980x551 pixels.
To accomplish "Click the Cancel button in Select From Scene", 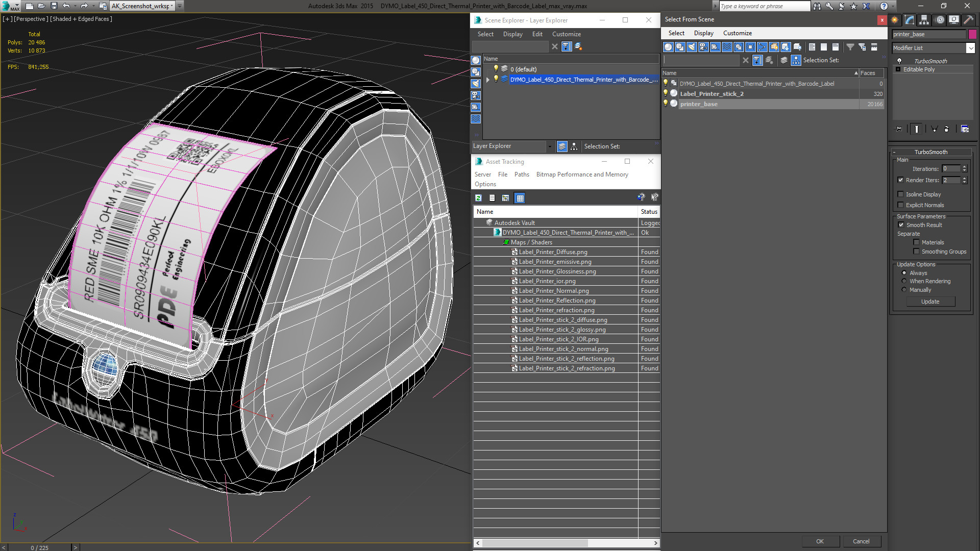I will click(861, 541).
